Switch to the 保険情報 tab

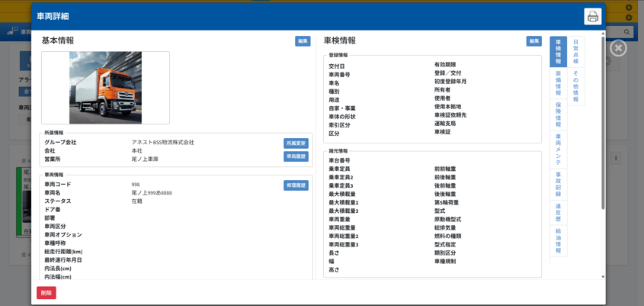558,114
